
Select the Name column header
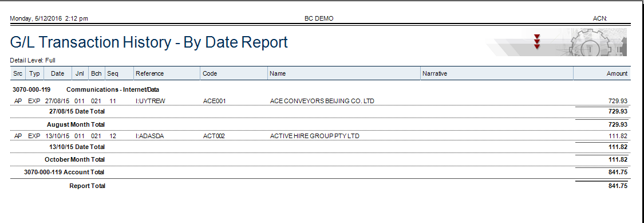(x=278, y=73)
